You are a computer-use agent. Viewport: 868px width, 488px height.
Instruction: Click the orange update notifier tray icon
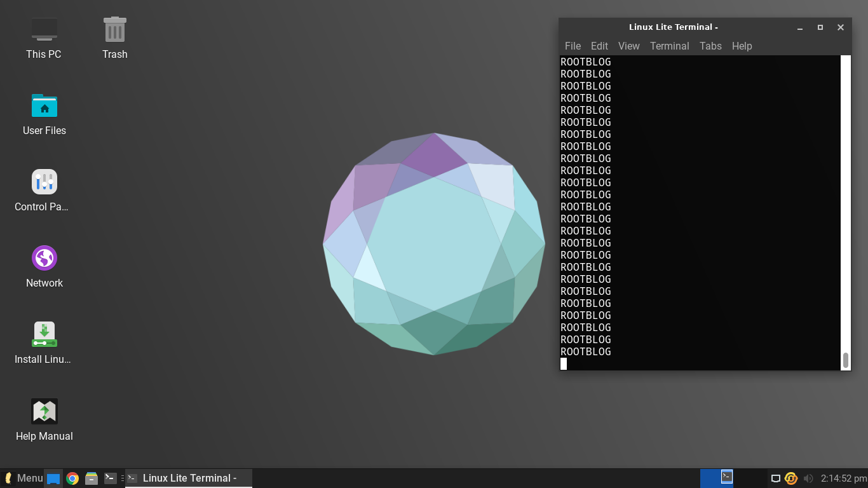click(x=791, y=477)
